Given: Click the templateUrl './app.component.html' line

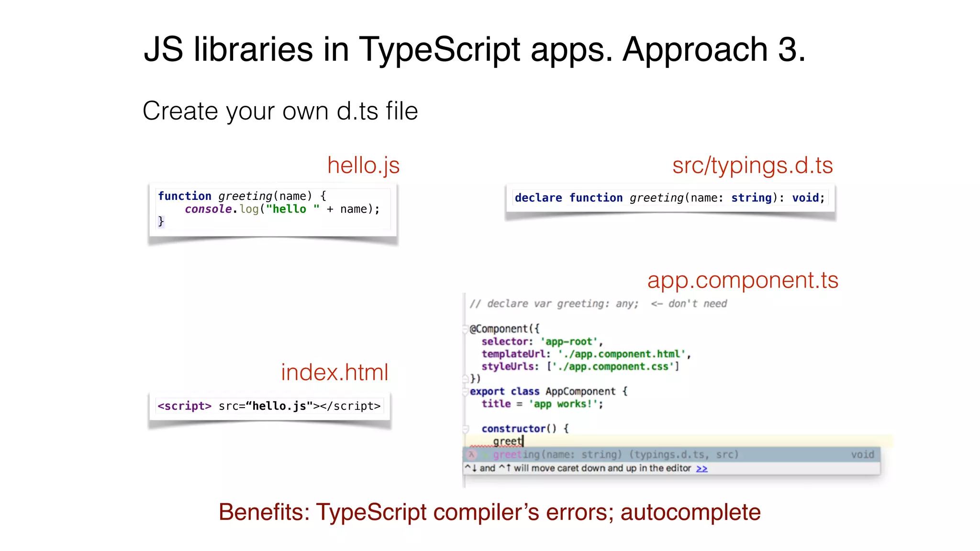Looking at the screenshot, I should pos(586,354).
